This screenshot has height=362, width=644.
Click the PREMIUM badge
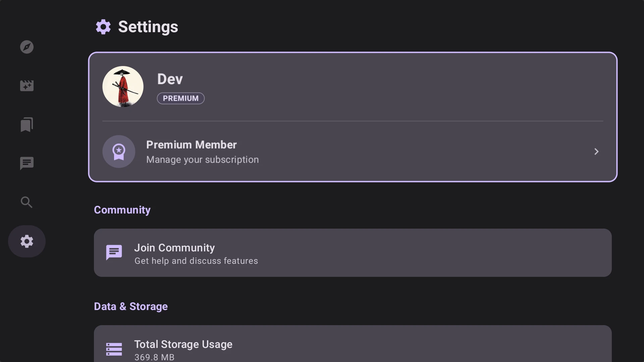tap(181, 99)
